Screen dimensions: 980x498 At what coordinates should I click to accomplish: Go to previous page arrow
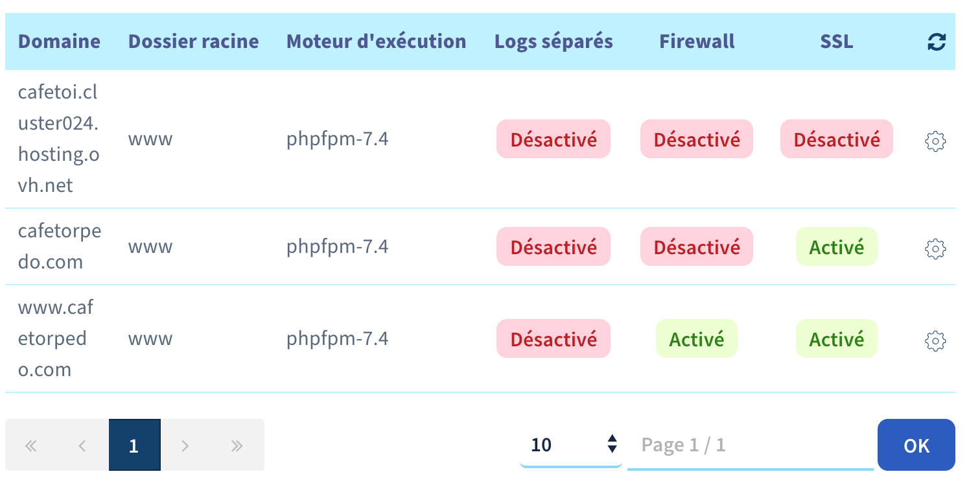(x=82, y=445)
